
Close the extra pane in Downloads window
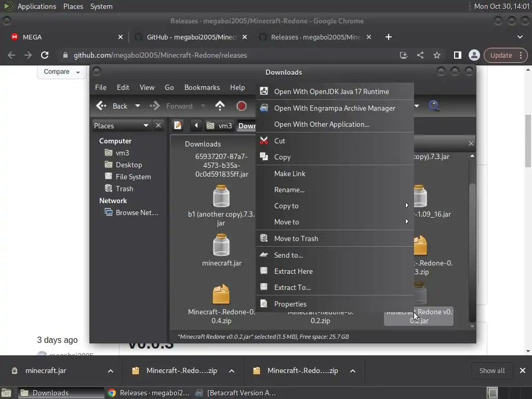pos(471,143)
